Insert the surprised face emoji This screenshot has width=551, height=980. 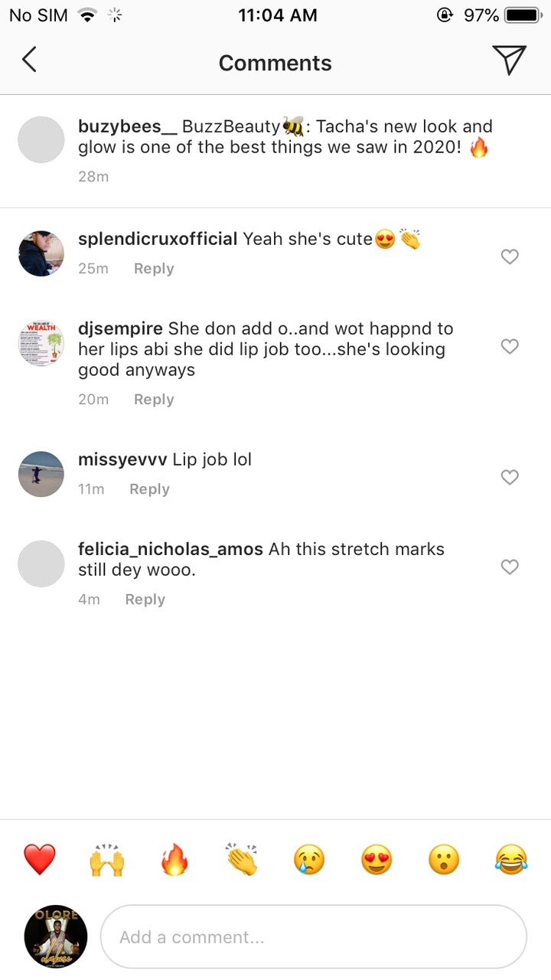click(444, 860)
